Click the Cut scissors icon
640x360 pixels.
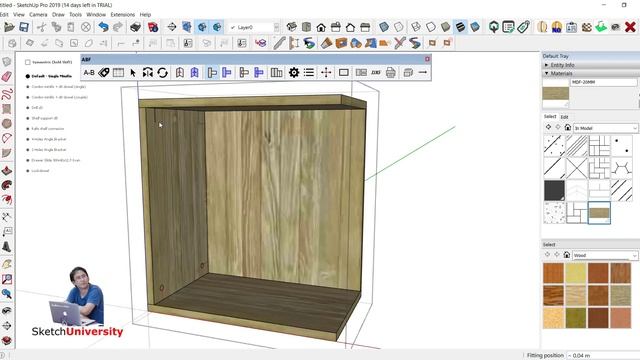(41, 27)
